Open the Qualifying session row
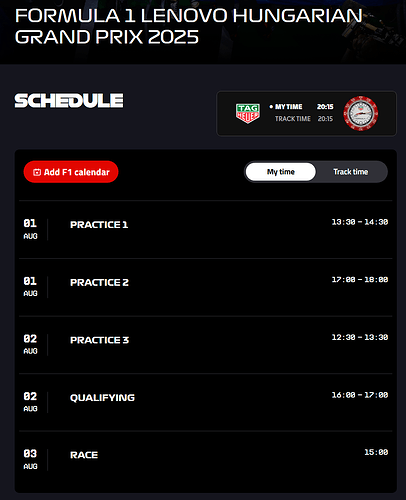The width and height of the screenshot is (406, 500). [x=206, y=402]
